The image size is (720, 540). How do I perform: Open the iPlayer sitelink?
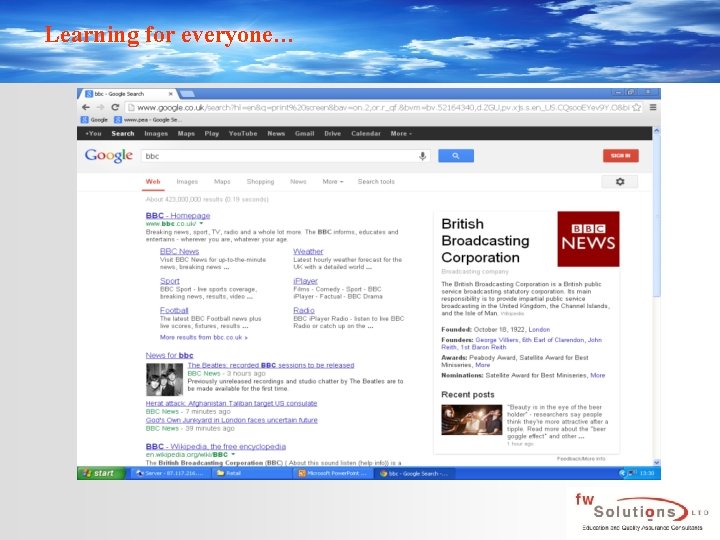pos(305,281)
